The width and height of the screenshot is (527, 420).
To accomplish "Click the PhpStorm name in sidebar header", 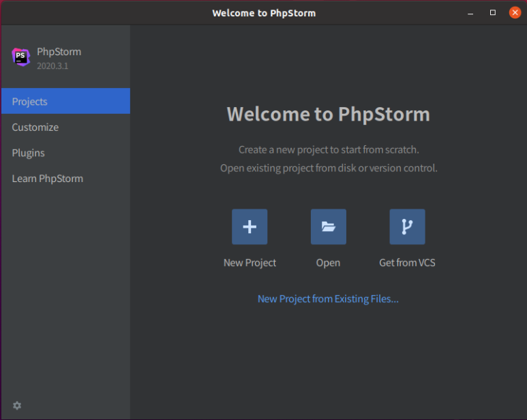I will click(x=59, y=52).
